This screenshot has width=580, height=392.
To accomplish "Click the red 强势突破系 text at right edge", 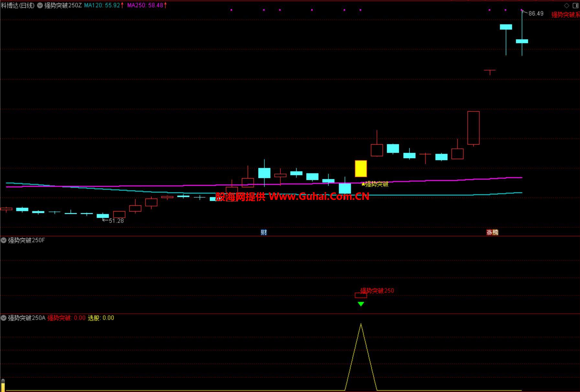I will coord(565,15).
